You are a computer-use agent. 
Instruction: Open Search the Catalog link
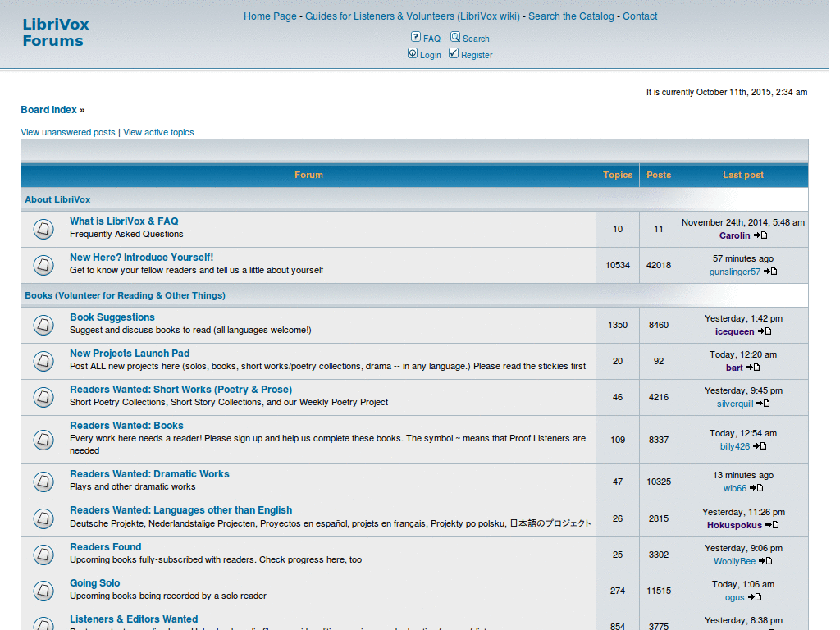pos(571,16)
